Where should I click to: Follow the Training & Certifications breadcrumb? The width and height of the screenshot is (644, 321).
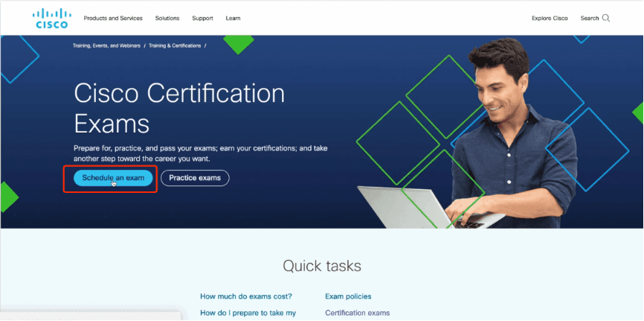coord(175,45)
